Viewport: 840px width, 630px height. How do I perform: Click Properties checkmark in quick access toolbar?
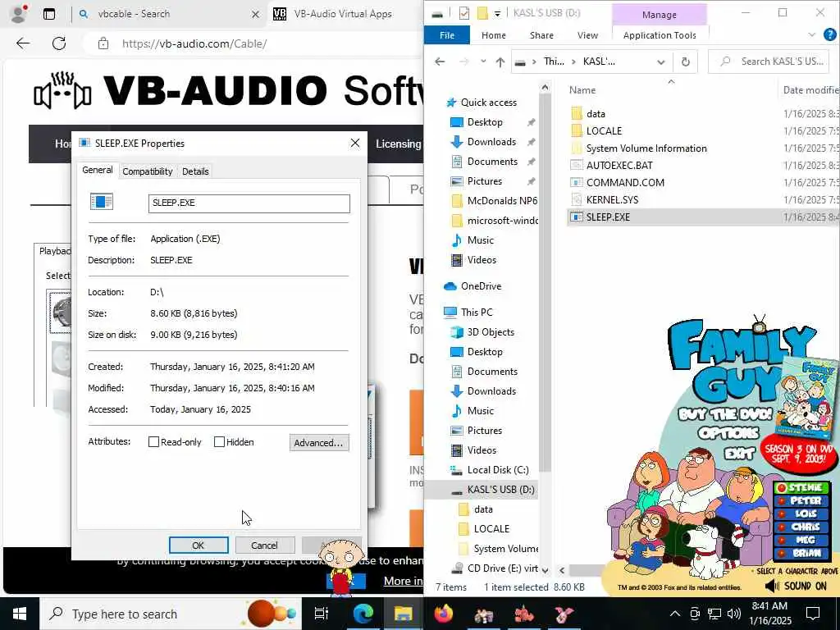pyautogui.click(x=464, y=13)
